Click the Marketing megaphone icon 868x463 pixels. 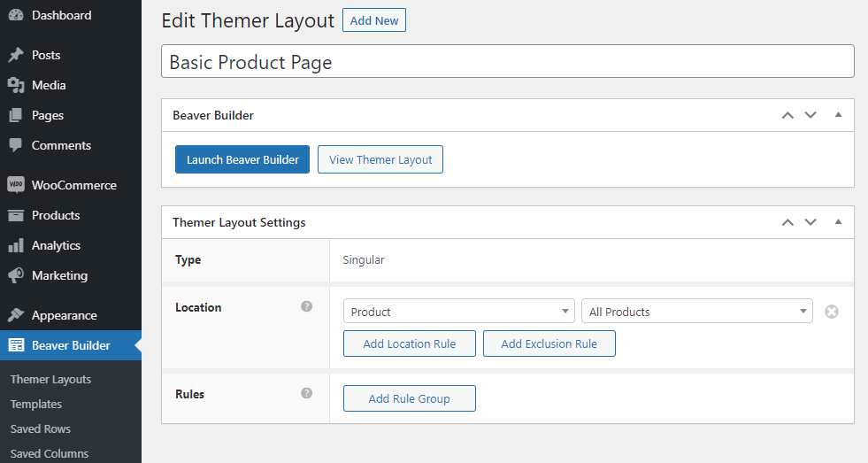pyautogui.click(x=16, y=275)
